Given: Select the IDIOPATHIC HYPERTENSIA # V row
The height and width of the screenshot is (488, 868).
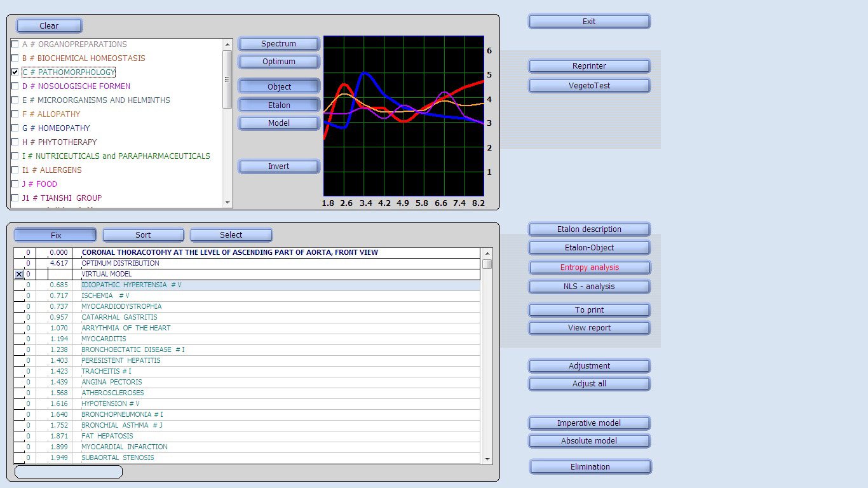Looking at the screenshot, I should click(x=131, y=285).
